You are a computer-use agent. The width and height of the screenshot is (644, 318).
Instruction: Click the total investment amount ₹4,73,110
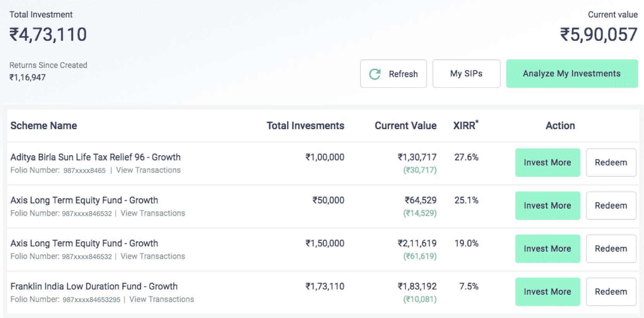pyautogui.click(x=48, y=35)
